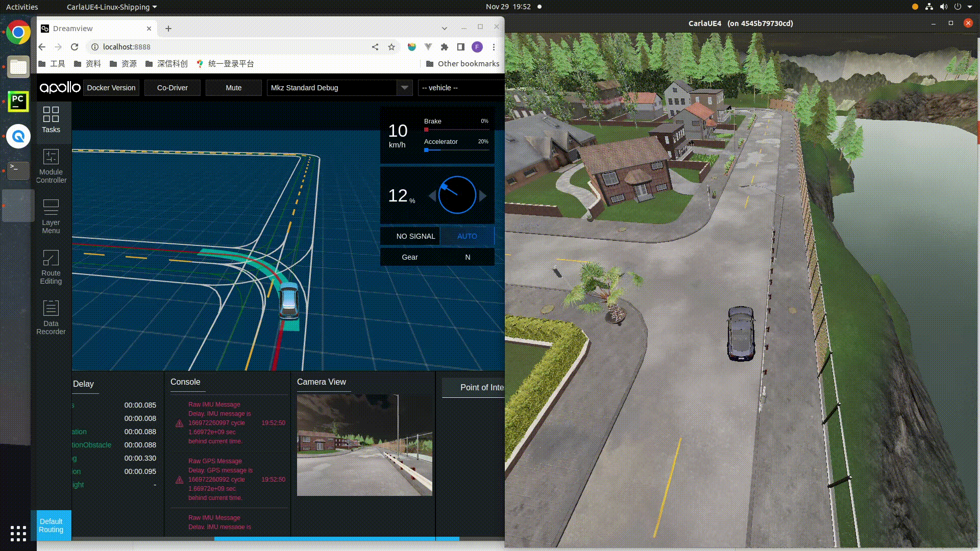Click the Dreamview browser tab
The height and width of the screenshot is (551, 980).
click(96, 28)
